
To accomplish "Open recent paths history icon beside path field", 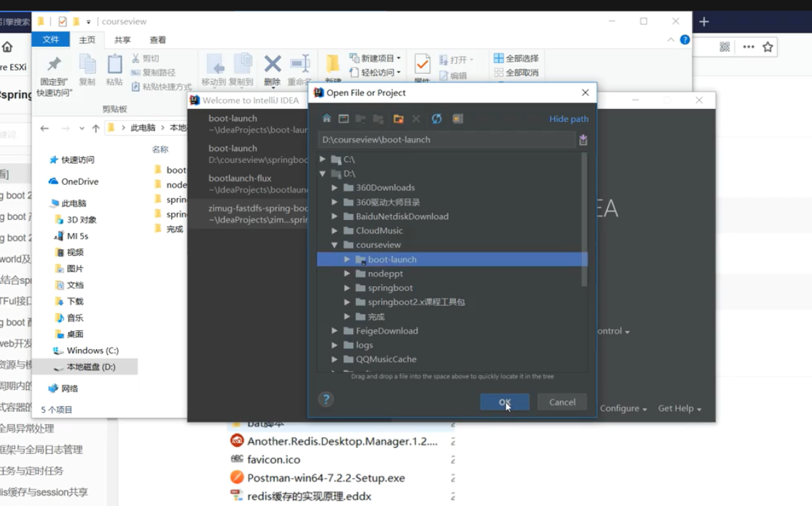I will point(583,140).
